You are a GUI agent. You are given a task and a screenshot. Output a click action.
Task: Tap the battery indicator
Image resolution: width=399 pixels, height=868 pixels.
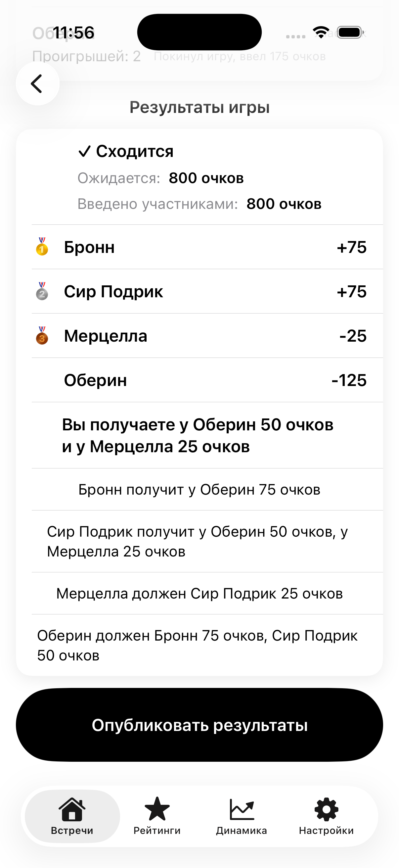(350, 32)
